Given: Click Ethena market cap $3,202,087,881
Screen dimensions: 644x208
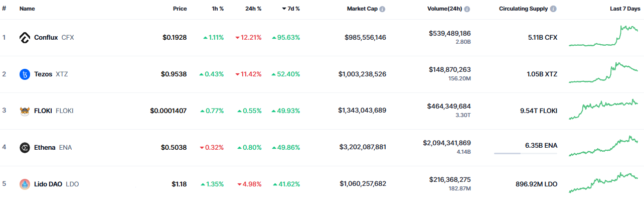Looking at the screenshot, I should pos(363,148).
